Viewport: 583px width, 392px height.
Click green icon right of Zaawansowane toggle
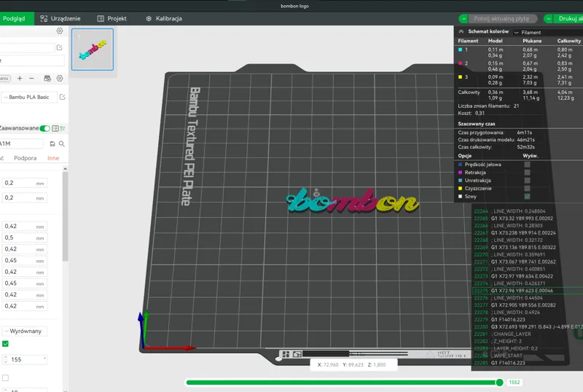coord(63,128)
